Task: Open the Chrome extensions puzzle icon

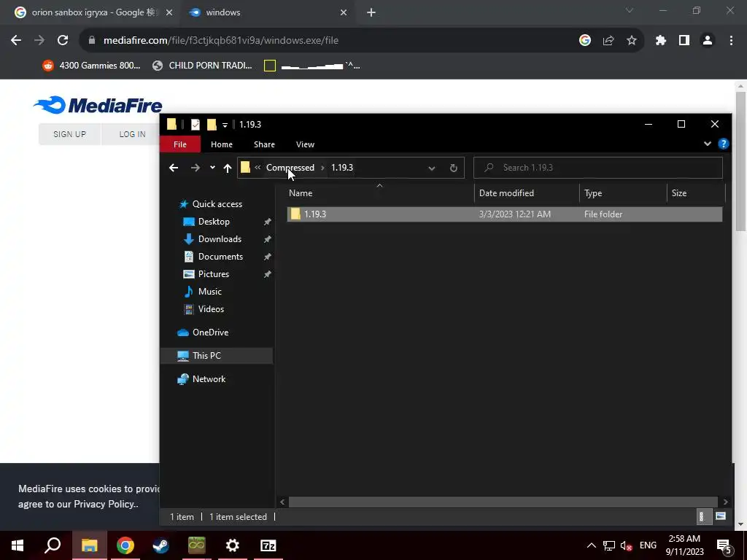Action: click(661, 41)
